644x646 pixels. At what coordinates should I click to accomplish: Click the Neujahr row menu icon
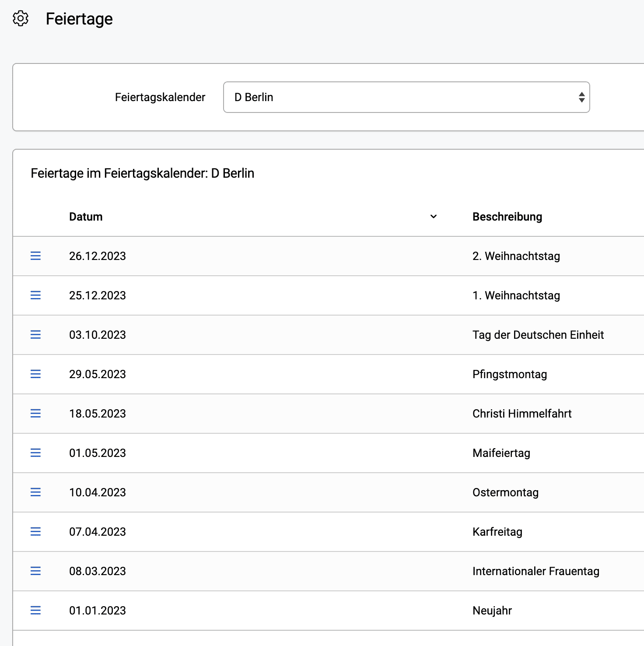(35, 611)
